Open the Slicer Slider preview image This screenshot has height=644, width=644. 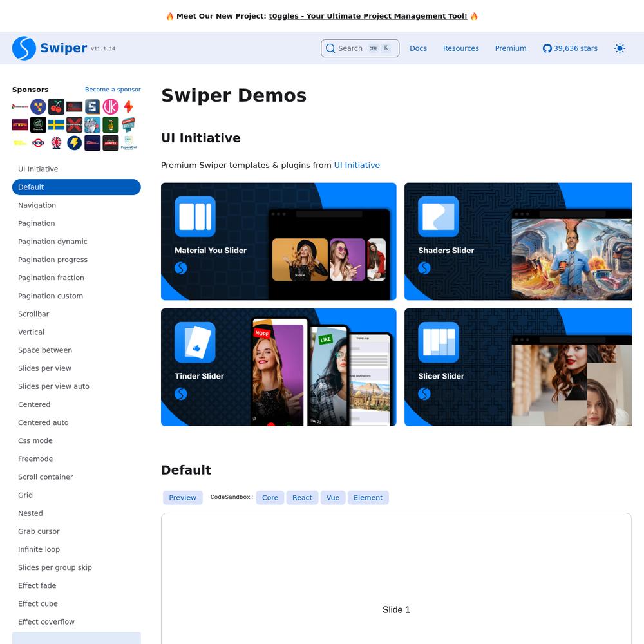coord(571,381)
